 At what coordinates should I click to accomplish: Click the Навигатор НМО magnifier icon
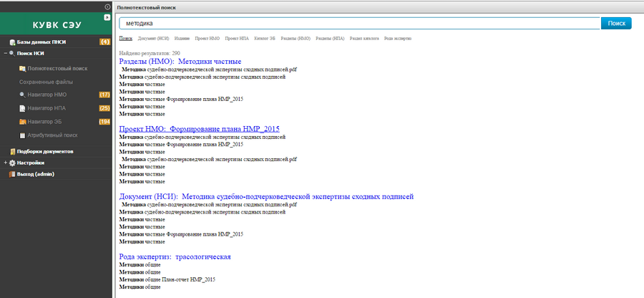[23, 95]
